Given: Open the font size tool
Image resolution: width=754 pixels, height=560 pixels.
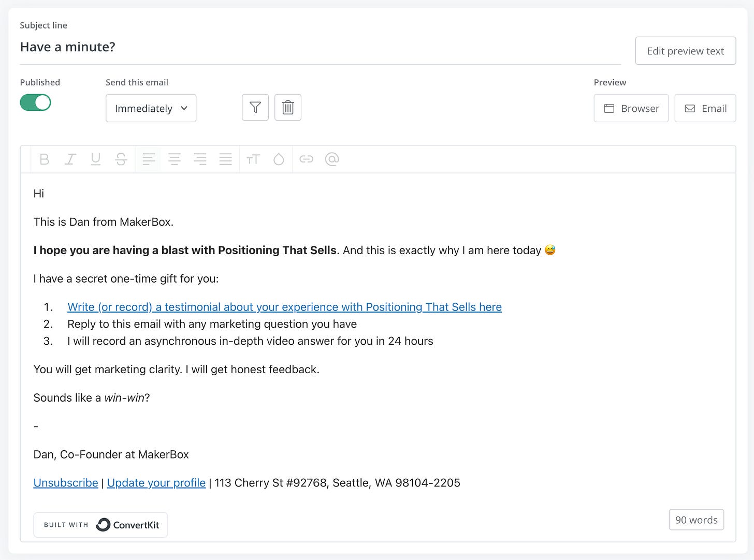Looking at the screenshot, I should pyautogui.click(x=253, y=159).
